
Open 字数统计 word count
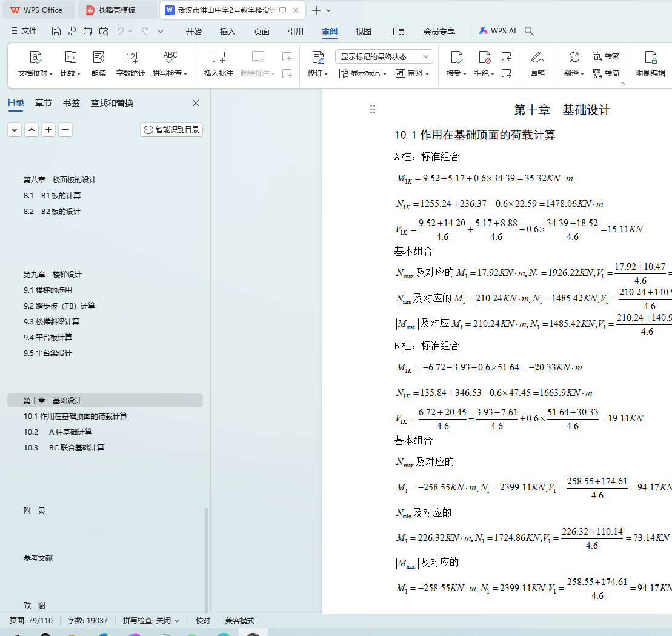click(131, 64)
